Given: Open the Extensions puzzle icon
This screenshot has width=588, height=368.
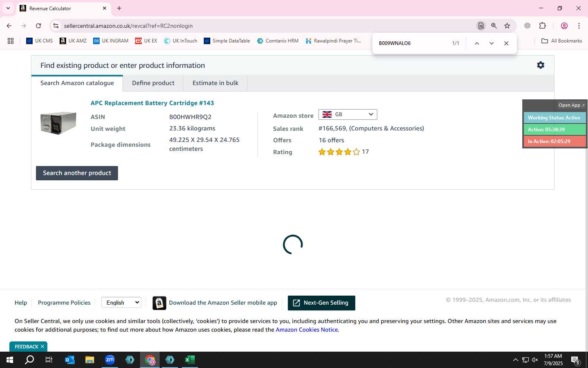Looking at the screenshot, I should [x=542, y=26].
